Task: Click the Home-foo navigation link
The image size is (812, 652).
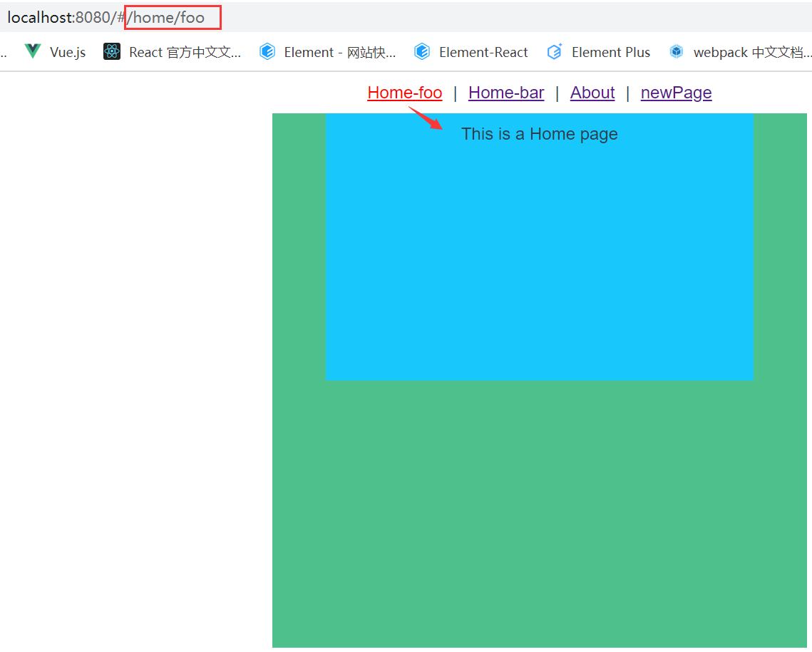Action: pos(405,93)
